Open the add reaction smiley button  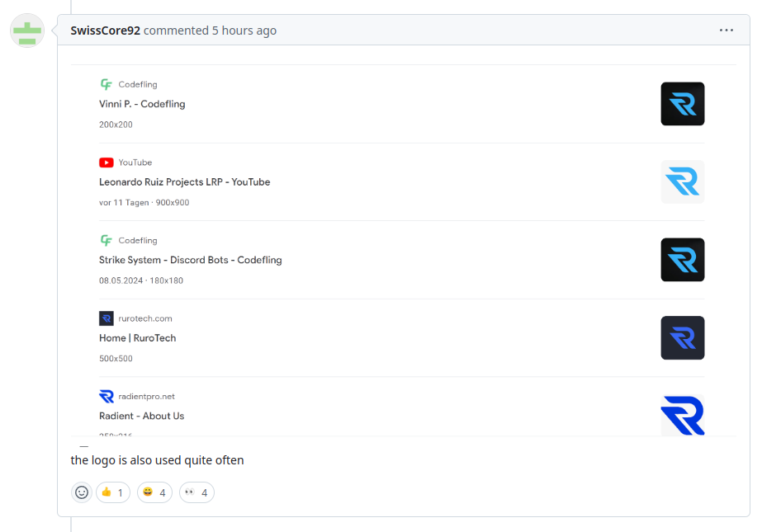pos(82,492)
